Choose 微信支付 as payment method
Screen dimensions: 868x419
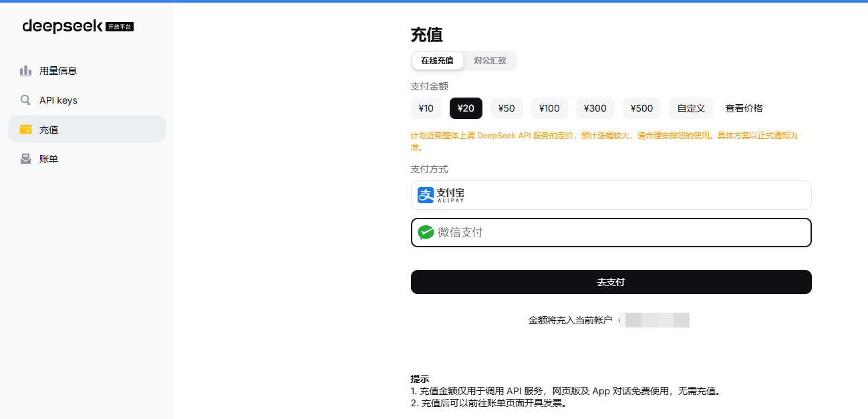click(611, 233)
